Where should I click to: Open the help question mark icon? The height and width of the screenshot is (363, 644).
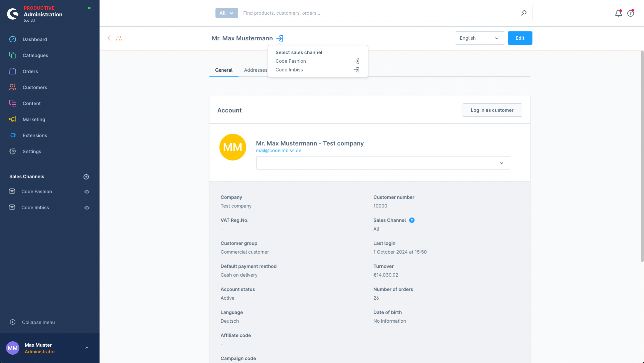click(631, 13)
